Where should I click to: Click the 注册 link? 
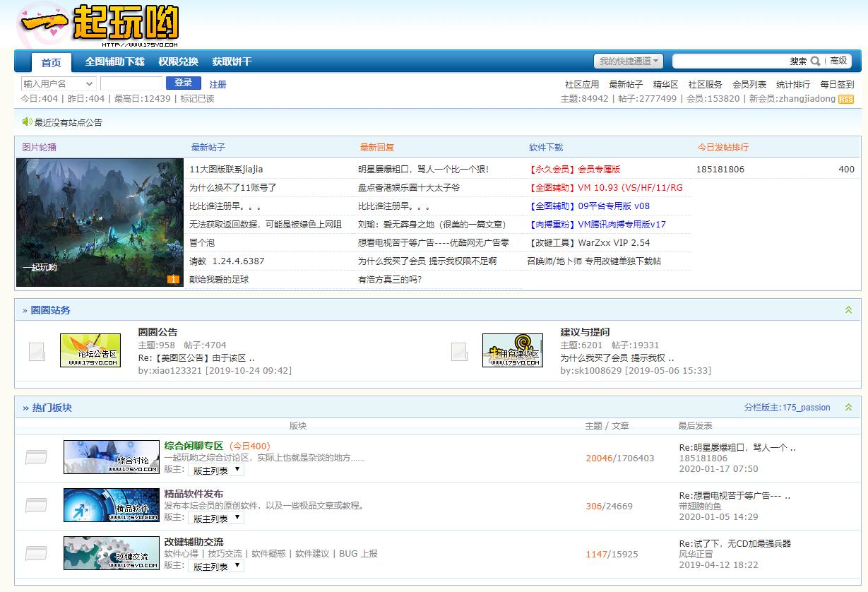pyautogui.click(x=218, y=84)
